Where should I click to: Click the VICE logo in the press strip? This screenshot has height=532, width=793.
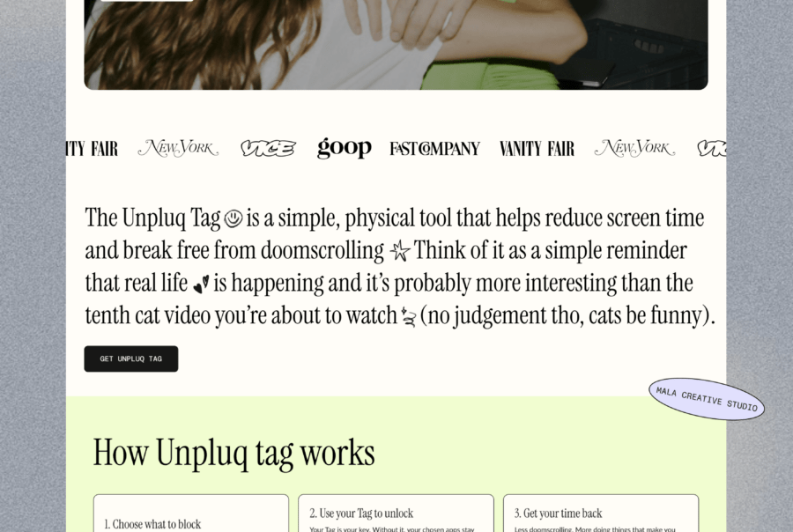pyautogui.click(x=268, y=147)
